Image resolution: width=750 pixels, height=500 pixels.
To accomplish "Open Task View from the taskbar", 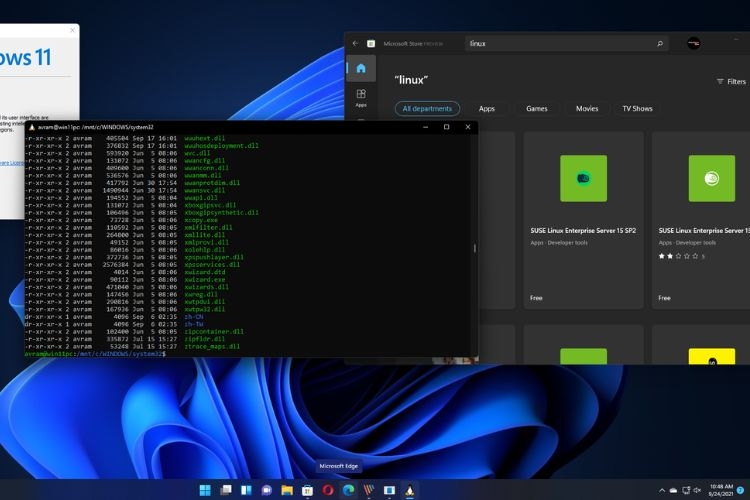I will [x=226, y=490].
